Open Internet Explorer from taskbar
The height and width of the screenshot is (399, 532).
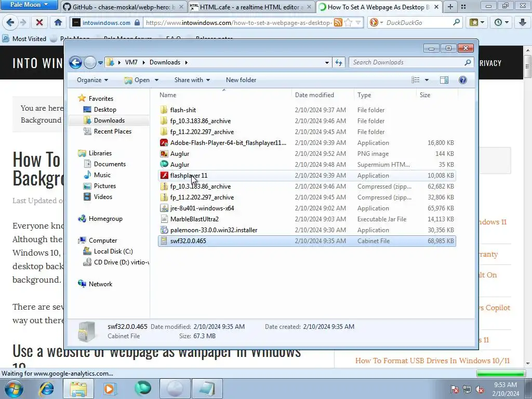46,389
